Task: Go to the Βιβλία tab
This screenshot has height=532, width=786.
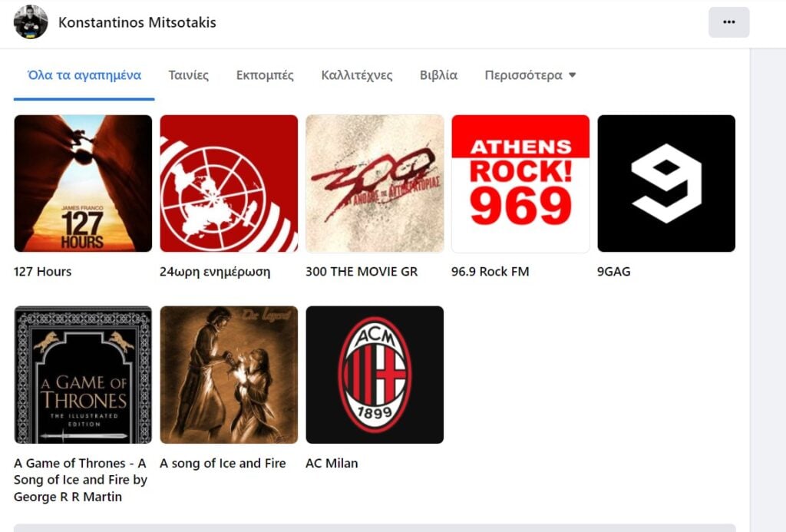Action: [438, 75]
